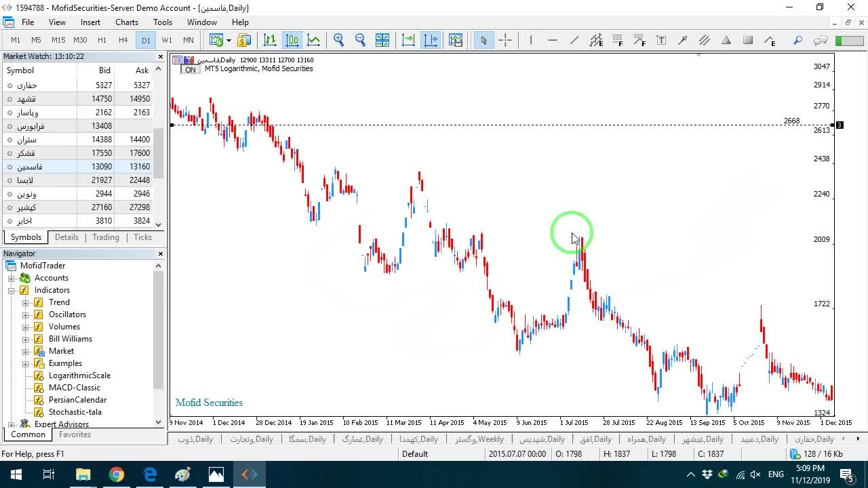
Task: Toggle chart auto scroll
Action: point(408,40)
